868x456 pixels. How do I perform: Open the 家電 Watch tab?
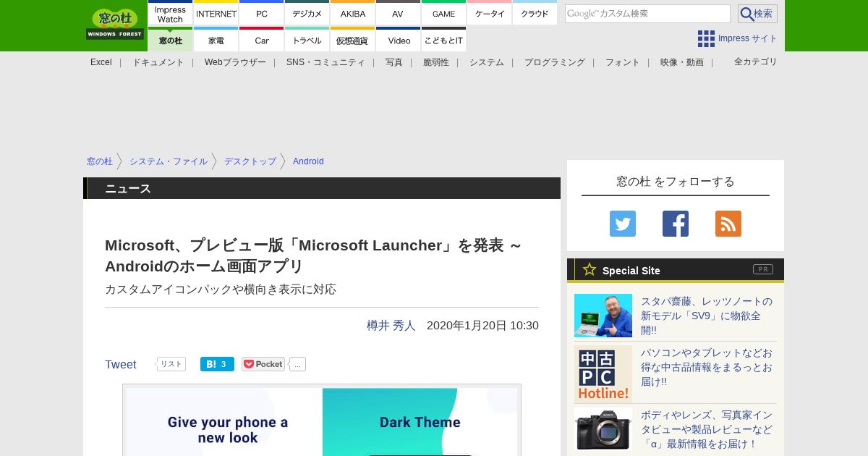[216, 40]
